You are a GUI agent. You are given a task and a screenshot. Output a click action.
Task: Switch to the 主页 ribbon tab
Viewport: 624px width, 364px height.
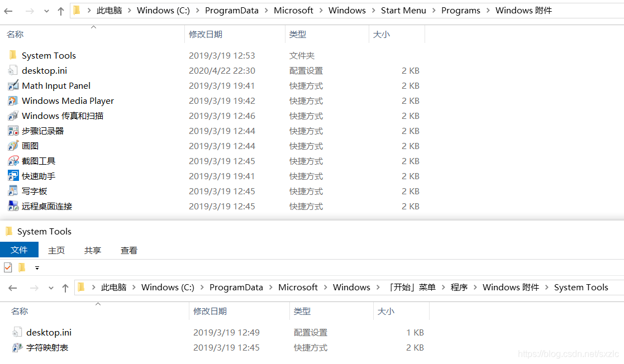(56, 250)
